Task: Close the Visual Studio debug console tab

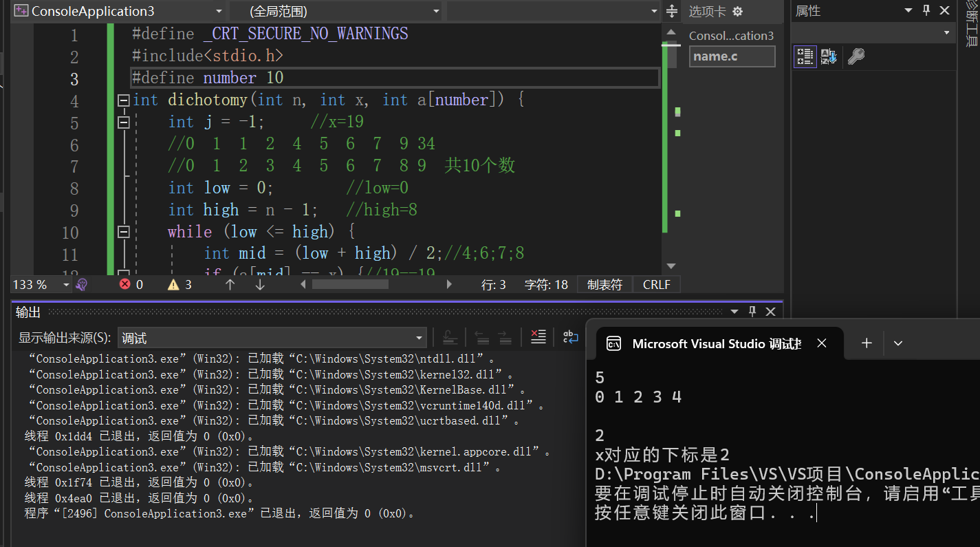Action: coord(821,343)
